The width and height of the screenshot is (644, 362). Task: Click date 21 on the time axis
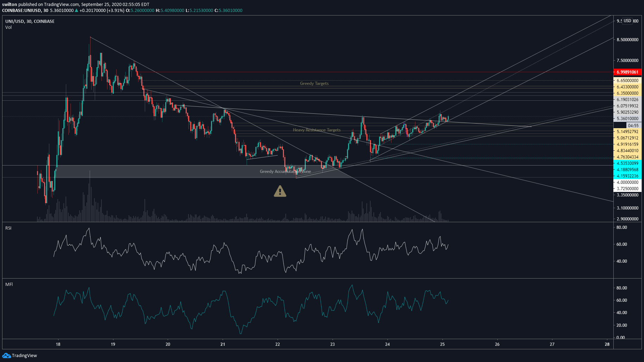(223, 344)
